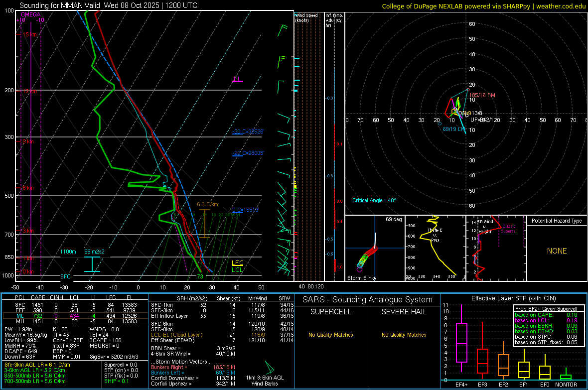
Task: Click the "Sfc-3km AGL LR = 6.1 C/km" line
Action: click(x=37, y=365)
